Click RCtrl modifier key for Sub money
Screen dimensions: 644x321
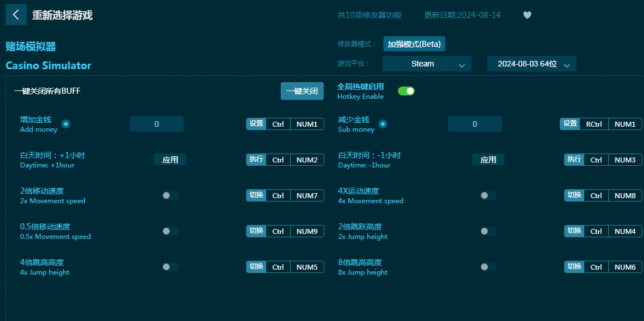(x=594, y=124)
